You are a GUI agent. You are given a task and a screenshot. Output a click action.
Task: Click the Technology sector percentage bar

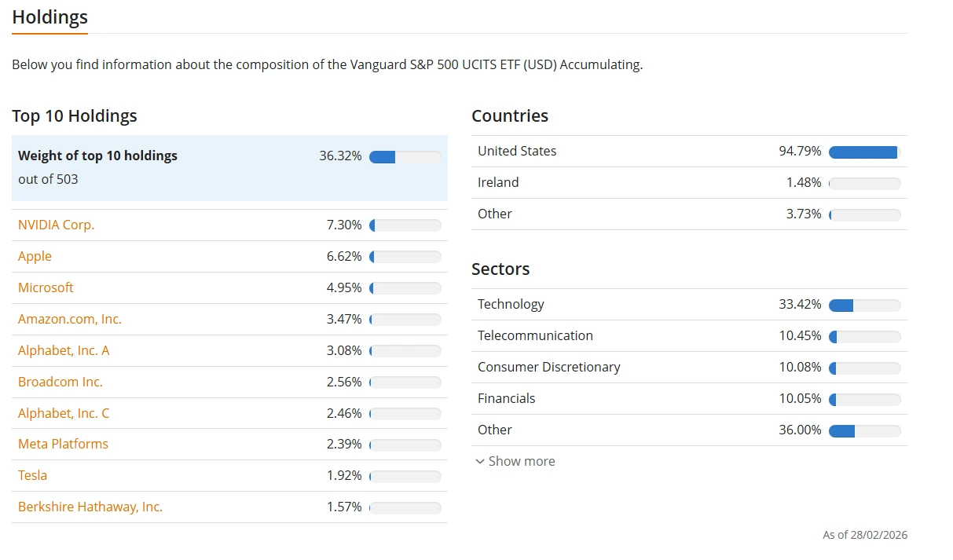tap(864, 305)
